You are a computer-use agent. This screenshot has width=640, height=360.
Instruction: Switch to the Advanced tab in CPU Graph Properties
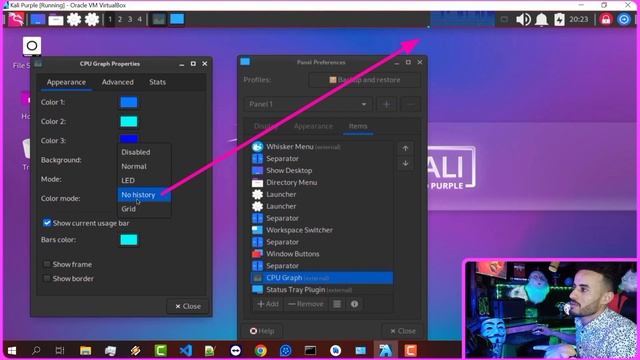click(118, 82)
